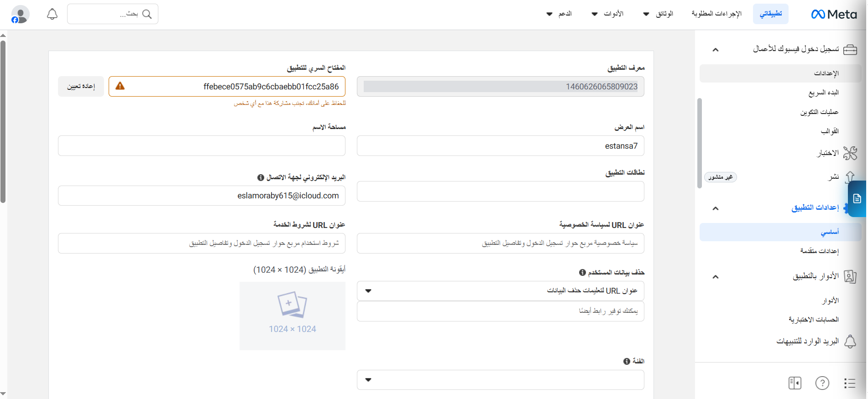Viewport: 868px width, 399px height.
Task: Open the notifications bell in the top bar
Action: pos(52,14)
